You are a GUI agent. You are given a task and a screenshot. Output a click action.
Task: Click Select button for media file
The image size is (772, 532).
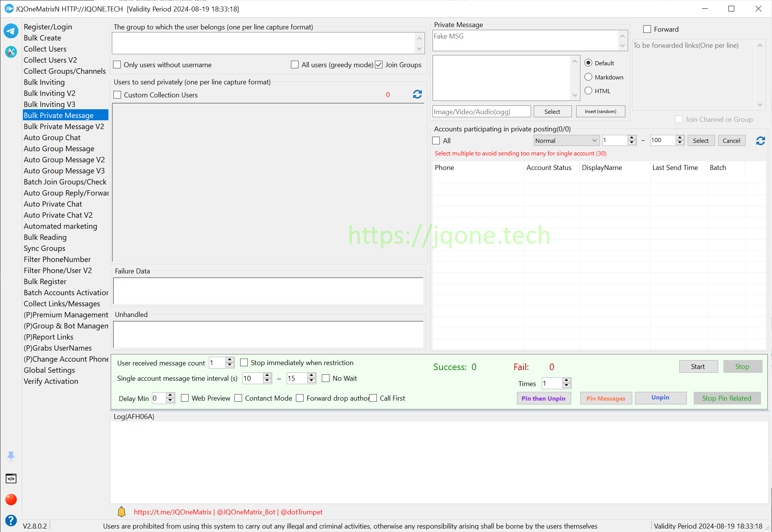(x=552, y=112)
